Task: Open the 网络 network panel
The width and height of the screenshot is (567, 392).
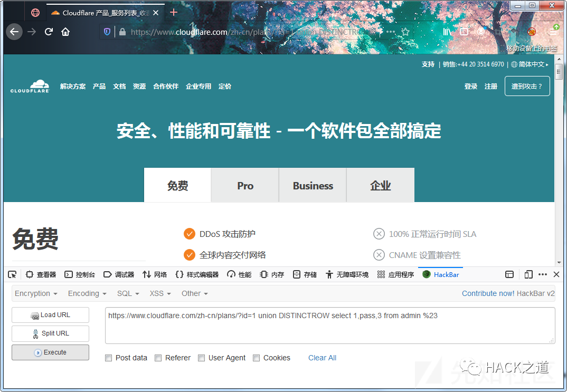Action: pyautogui.click(x=155, y=274)
